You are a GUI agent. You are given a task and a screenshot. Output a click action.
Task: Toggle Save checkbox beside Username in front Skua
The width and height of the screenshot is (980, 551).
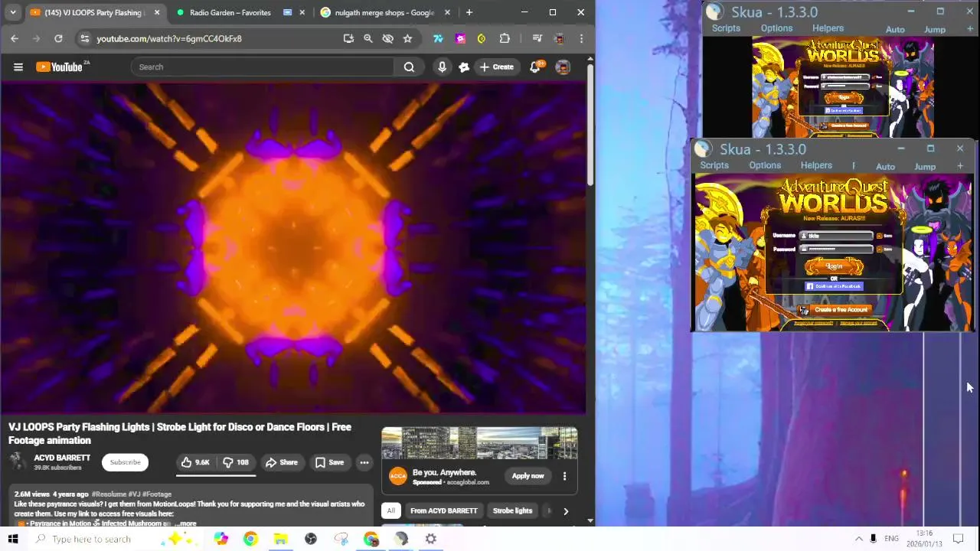[879, 236]
